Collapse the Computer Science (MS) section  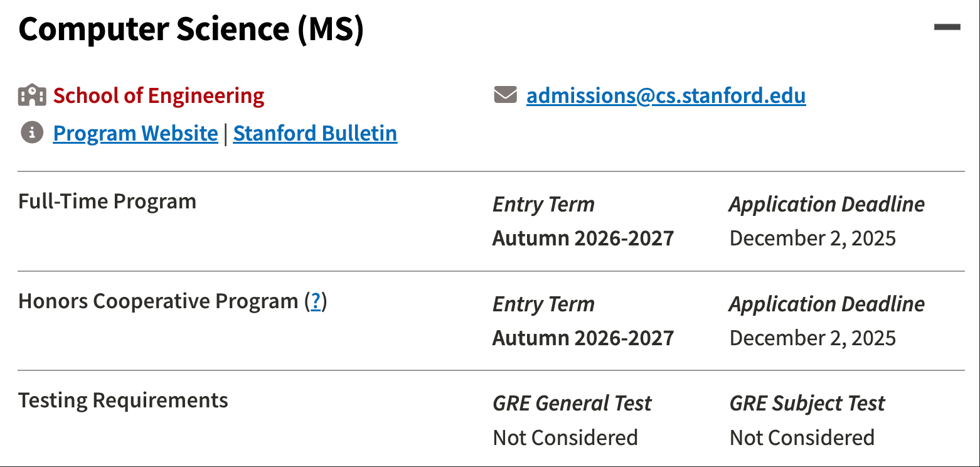pyautogui.click(x=947, y=27)
